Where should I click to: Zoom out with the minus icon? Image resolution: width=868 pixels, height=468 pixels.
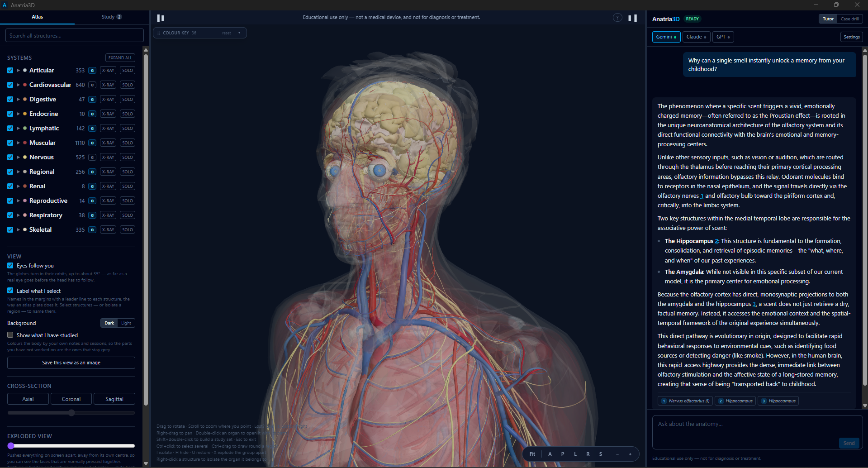pos(617,454)
